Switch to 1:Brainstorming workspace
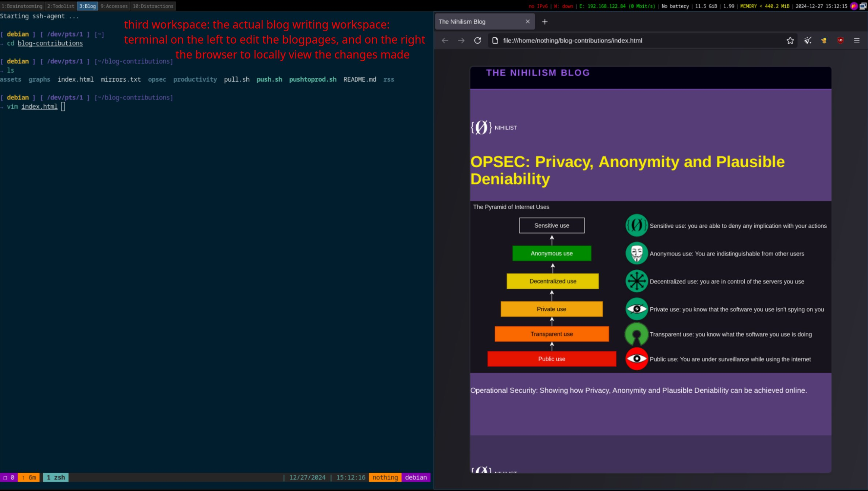868x491 pixels. tap(22, 6)
